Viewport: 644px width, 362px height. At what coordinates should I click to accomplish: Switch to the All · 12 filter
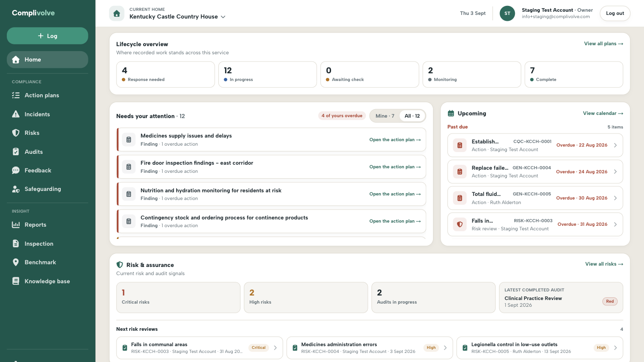[x=412, y=116]
